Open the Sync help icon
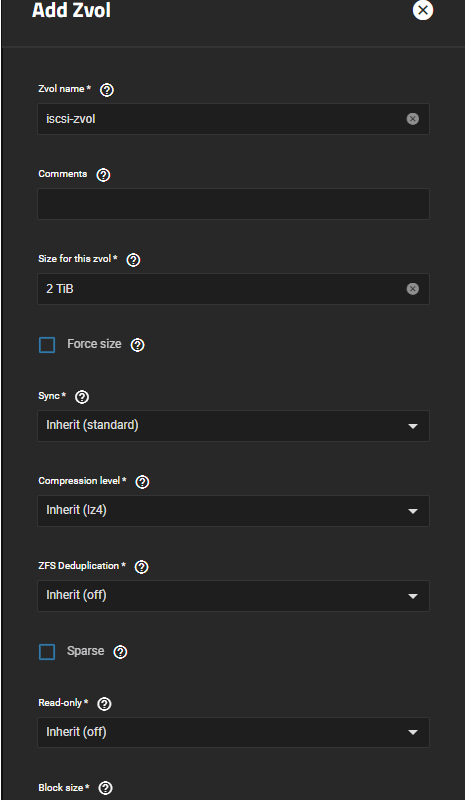This screenshot has width=465, height=800. coord(82,397)
